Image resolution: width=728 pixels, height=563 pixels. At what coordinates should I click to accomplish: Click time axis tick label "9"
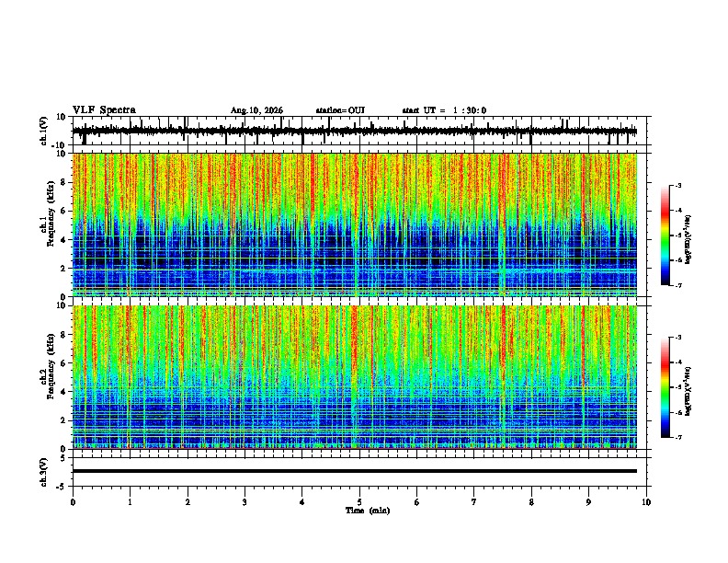pyautogui.click(x=588, y=502)
